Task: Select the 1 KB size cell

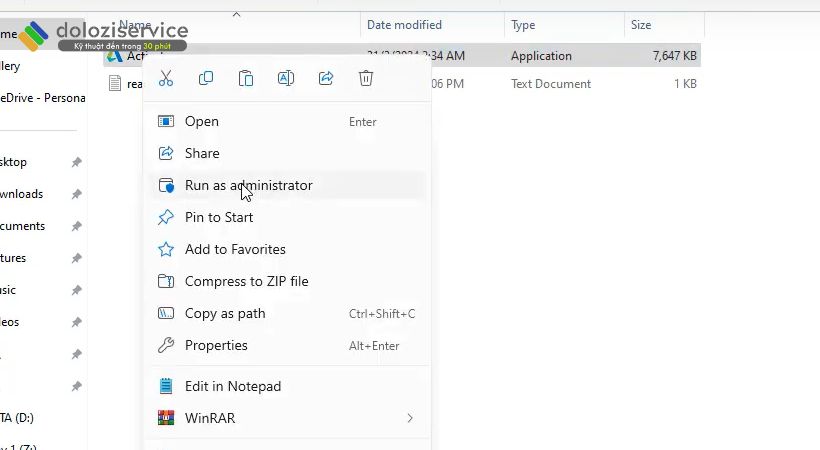Action: click(x=685, y=84)
